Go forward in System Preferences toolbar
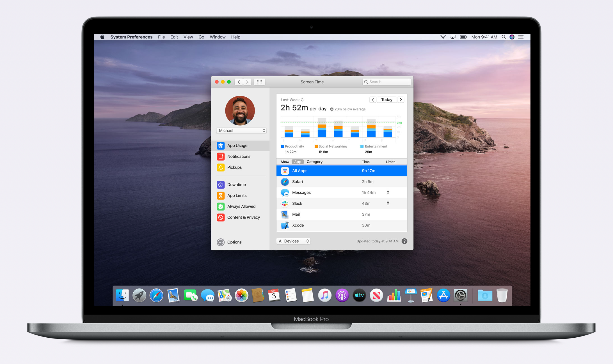The image size is (613, 364). (247, 82)
